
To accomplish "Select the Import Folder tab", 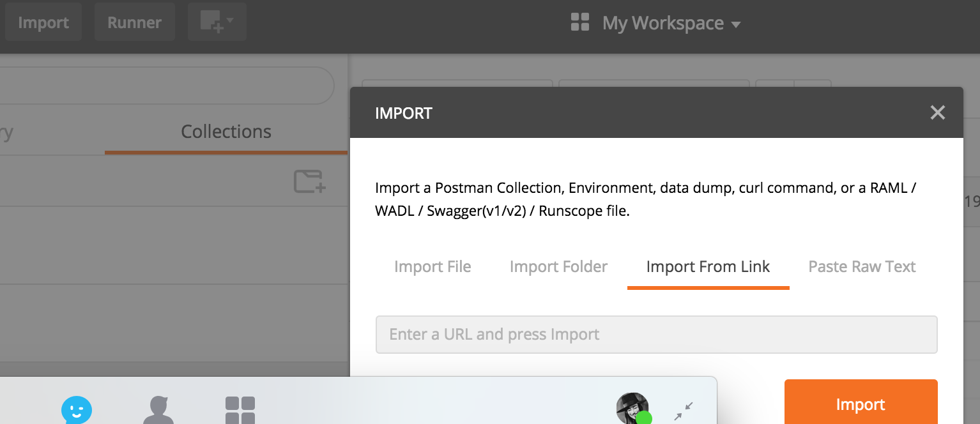I will tap(558, 266).
